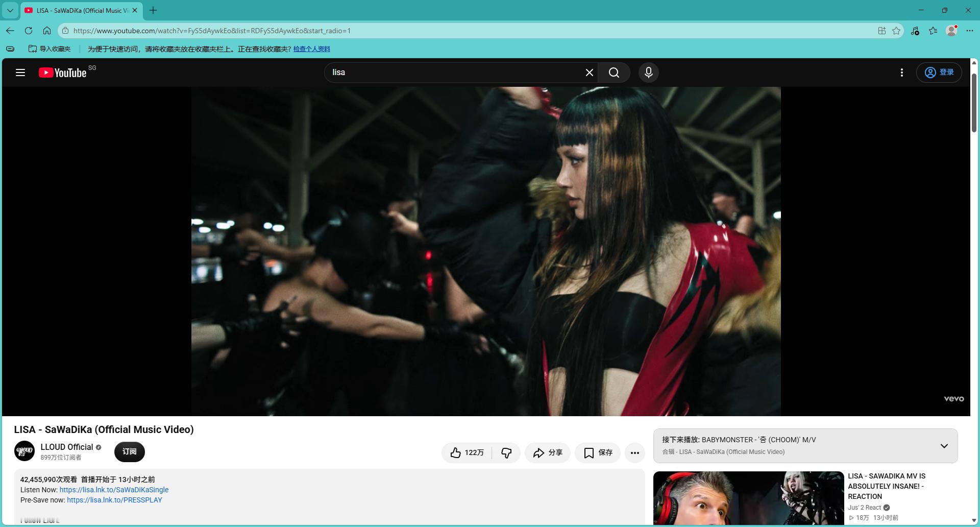This screenshot has height=527, width=980.
Task: Click the video player to pause
Action: (486, 251)
